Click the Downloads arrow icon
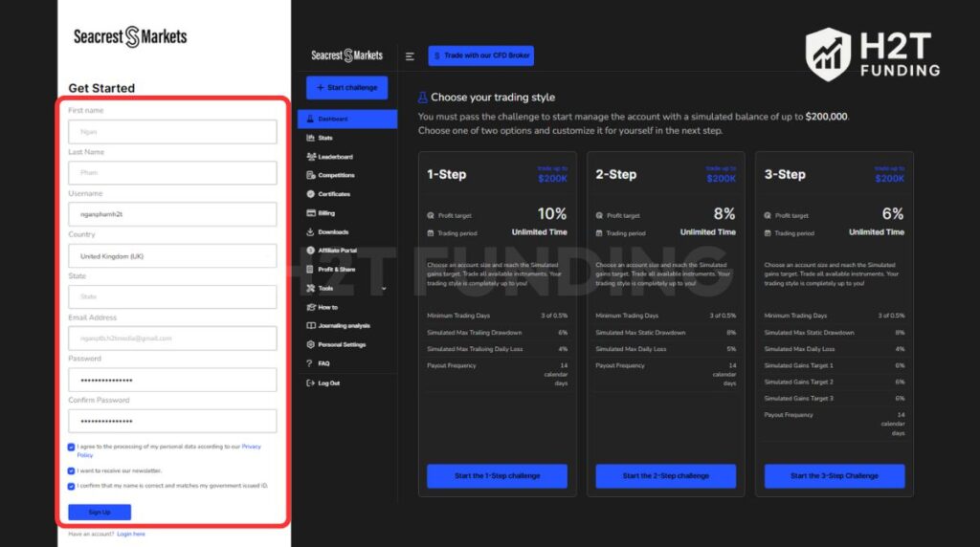980x547 pixels. pos(311,231)
